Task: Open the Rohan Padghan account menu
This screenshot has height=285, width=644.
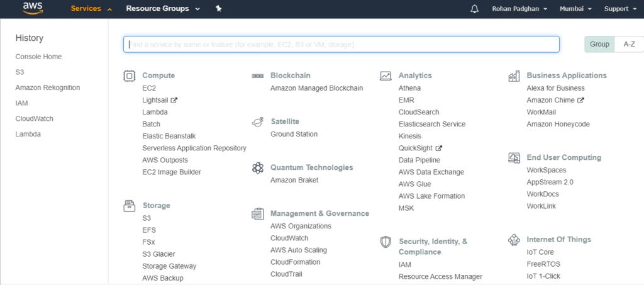Action: (x=519, y=9)
